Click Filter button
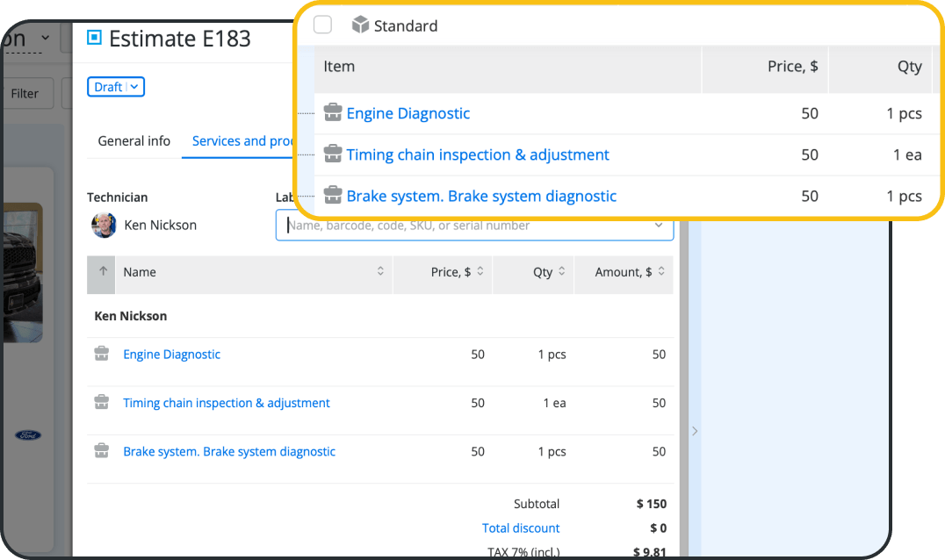This screenshot has width=945, height=560. point(25,93)
